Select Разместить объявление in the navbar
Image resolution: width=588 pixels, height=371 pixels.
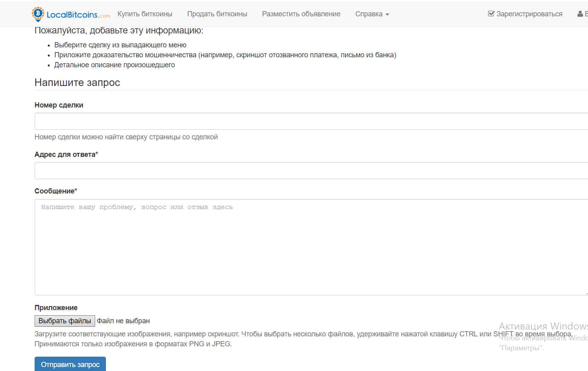pos(301,14)
